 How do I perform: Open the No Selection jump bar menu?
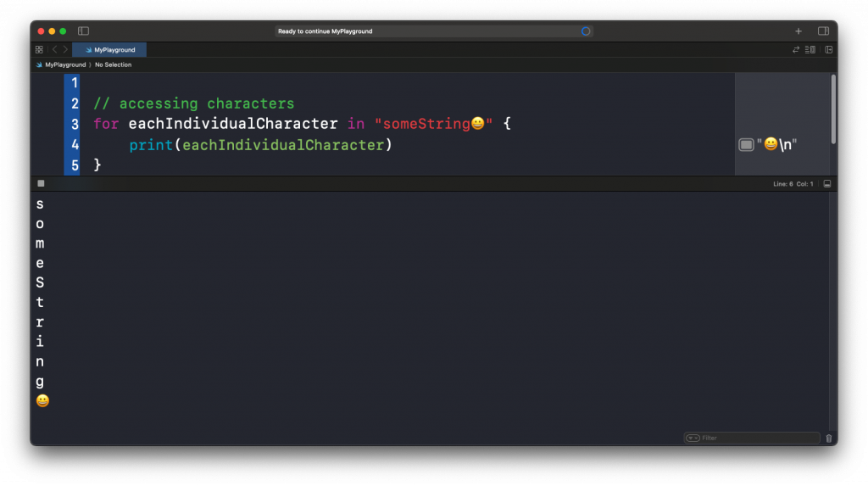point(113,64)
